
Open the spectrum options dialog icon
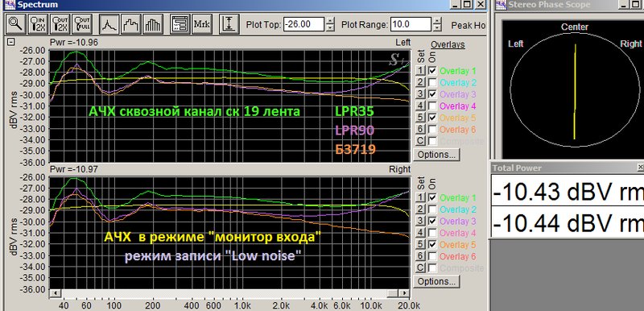coord(180,24)
